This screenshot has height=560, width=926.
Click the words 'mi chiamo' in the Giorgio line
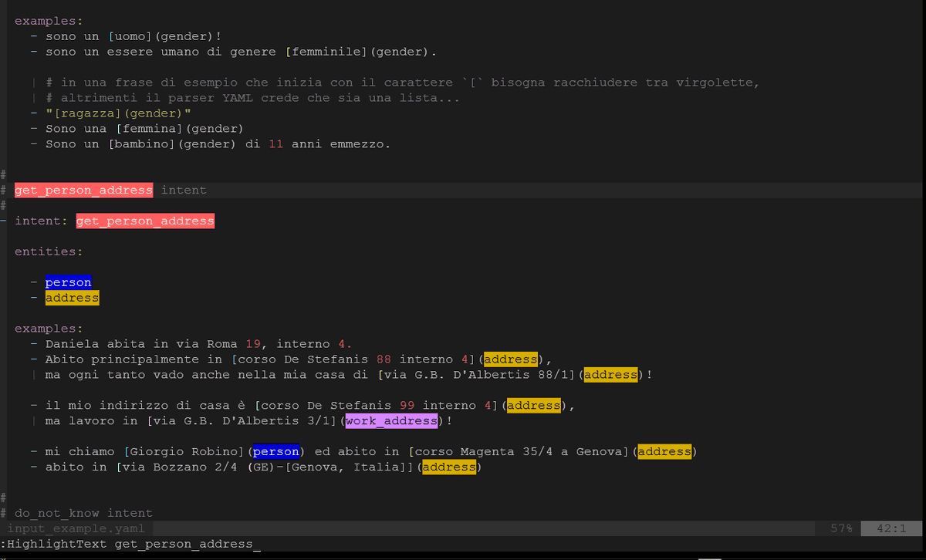79,452
